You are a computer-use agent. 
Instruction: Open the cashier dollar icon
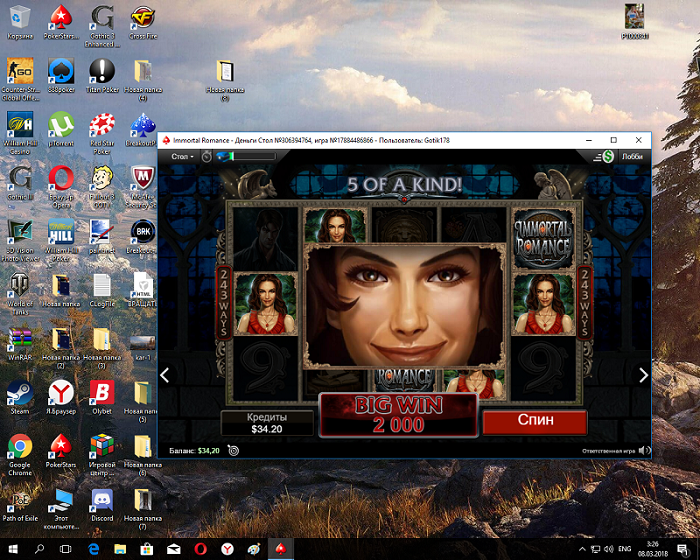pyautogui.click(x=608, y=156)
